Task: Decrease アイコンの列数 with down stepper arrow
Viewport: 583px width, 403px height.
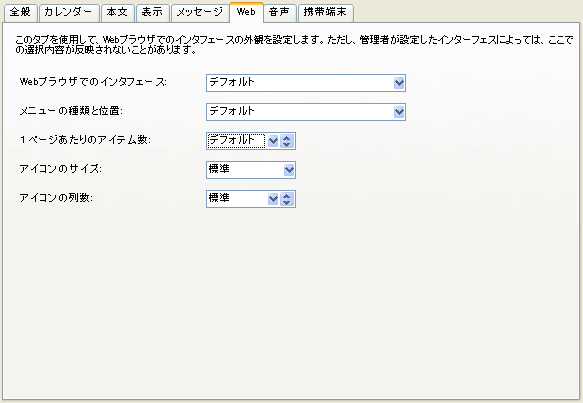Action: 286,202
